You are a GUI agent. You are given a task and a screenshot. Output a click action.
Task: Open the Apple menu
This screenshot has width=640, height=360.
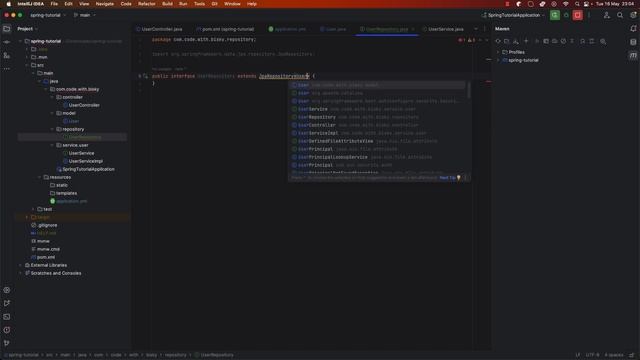tap(8, 4)
